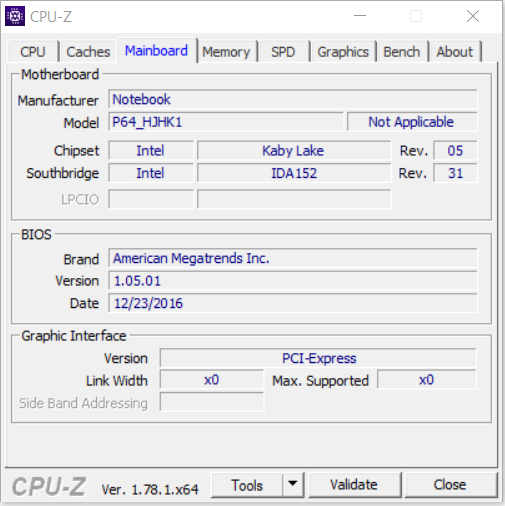Click the Close button at bottom

pyautogui.click(x=450, y=485)
